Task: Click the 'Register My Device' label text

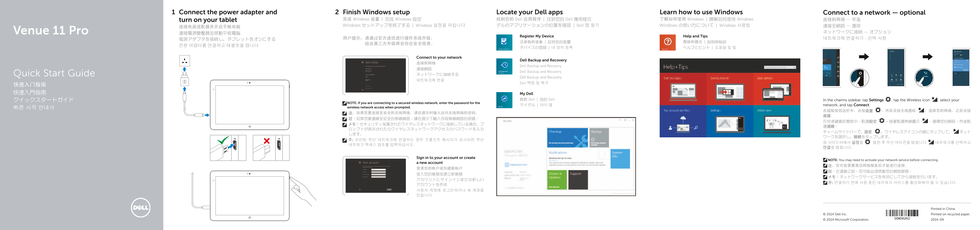Action: point(536,36)
